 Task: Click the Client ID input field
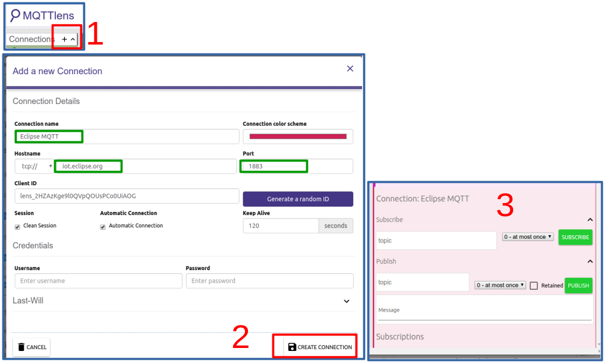coord(127,196)
